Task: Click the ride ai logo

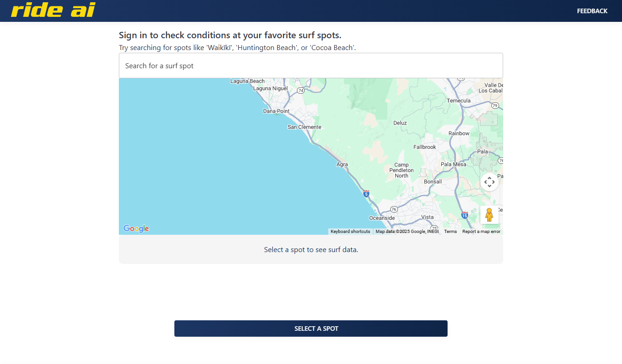Action: point(53,10)
